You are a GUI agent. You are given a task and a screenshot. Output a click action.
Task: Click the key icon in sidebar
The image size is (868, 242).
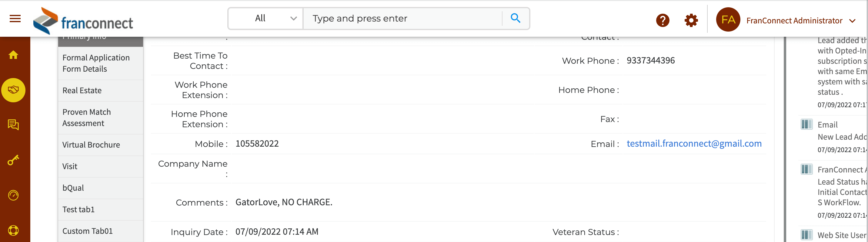(13, 160)
